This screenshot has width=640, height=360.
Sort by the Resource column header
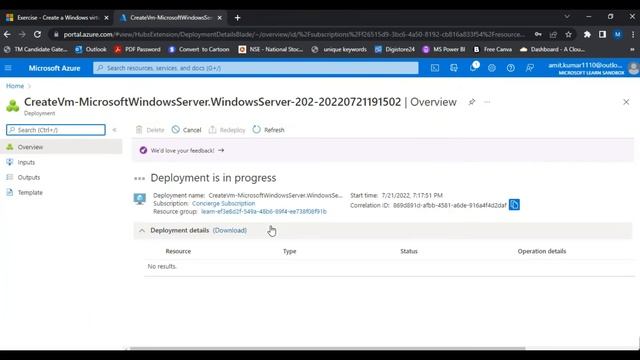(x=178, y=251)
